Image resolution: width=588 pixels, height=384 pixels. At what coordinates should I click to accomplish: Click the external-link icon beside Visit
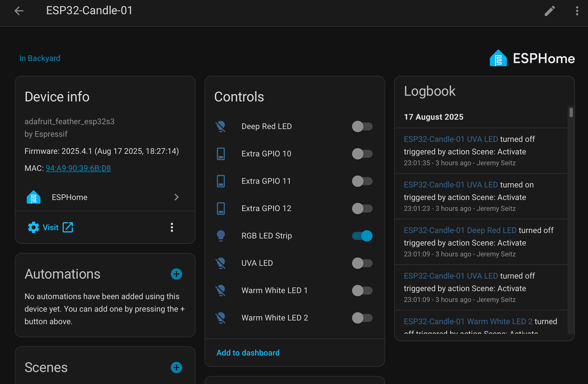68,227
